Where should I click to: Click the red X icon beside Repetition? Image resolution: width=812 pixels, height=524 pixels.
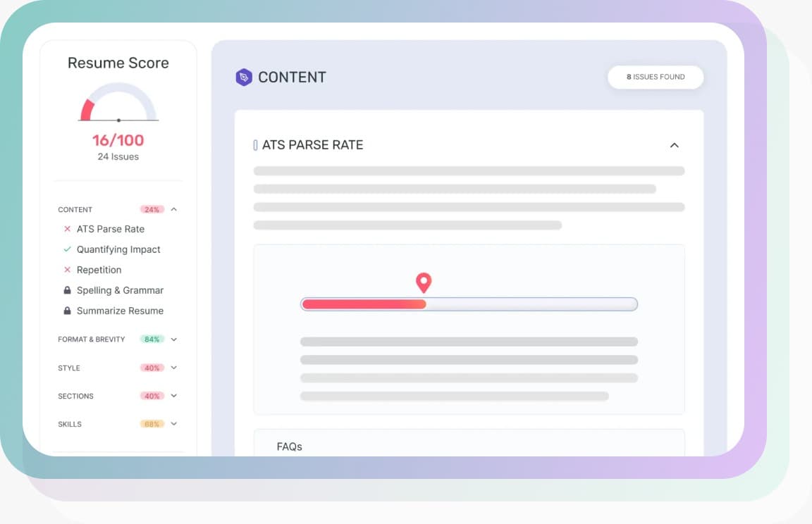point(68,270)
